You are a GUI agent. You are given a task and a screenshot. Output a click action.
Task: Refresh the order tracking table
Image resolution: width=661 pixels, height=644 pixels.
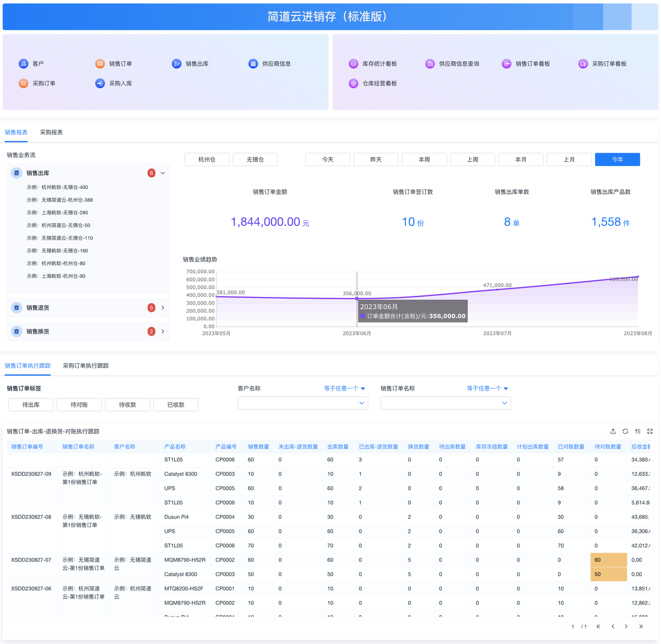[625, 431]
